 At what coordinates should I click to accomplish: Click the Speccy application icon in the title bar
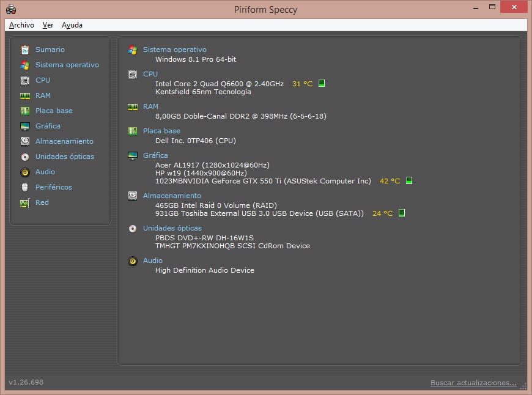10,9
